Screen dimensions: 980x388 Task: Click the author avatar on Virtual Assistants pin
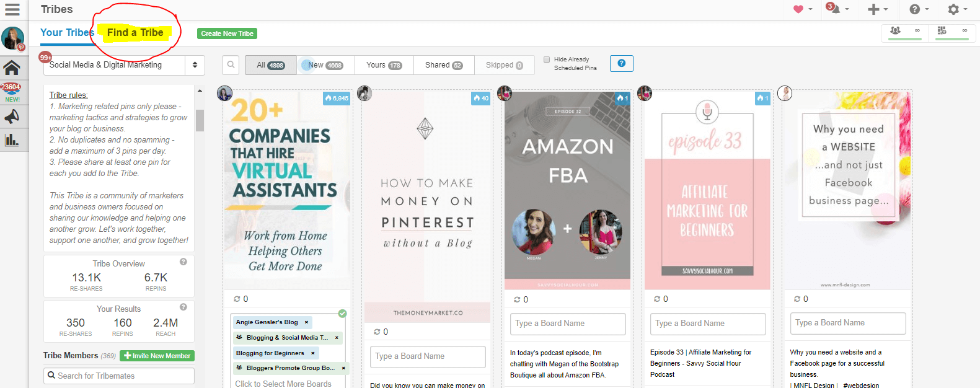coord(224,94)
